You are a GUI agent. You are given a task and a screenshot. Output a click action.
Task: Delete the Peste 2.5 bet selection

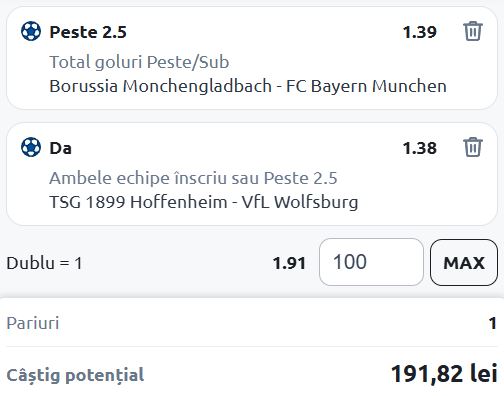tap(473, 31)
